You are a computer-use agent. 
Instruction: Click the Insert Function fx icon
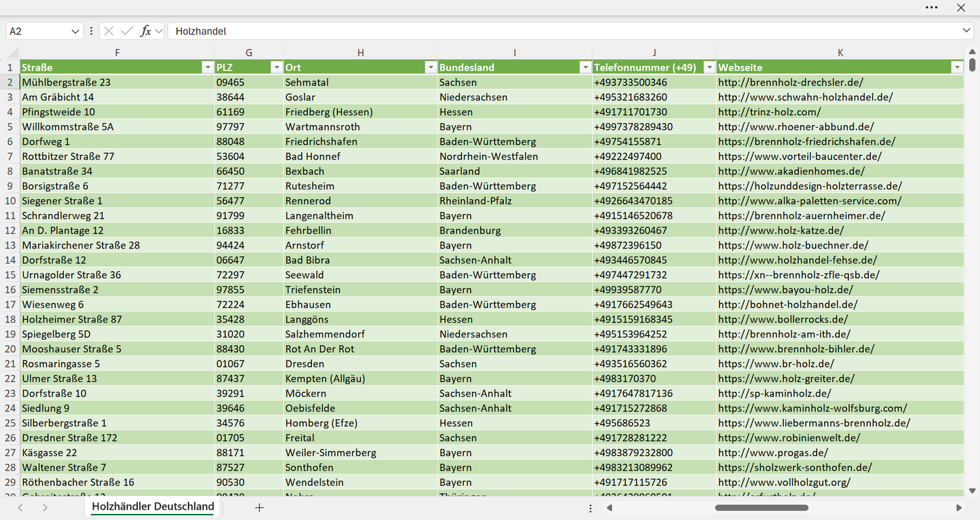pos(145,31)
